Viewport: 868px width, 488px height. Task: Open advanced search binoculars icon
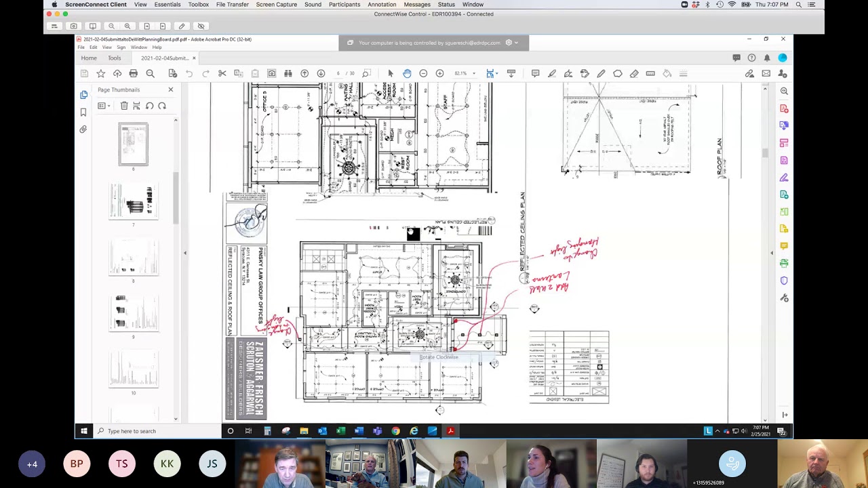click(288, 73)
